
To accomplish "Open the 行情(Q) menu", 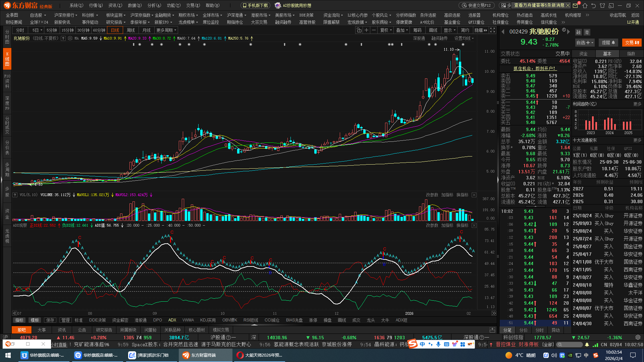I will 96,5.
